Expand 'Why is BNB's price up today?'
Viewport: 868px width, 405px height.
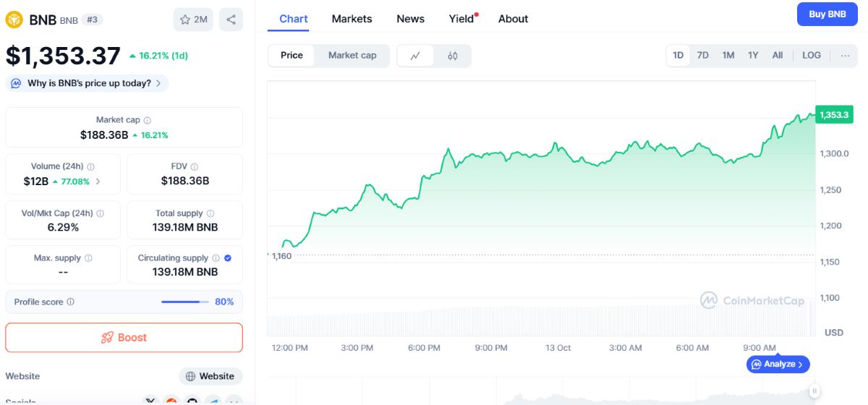pos(88,83)
